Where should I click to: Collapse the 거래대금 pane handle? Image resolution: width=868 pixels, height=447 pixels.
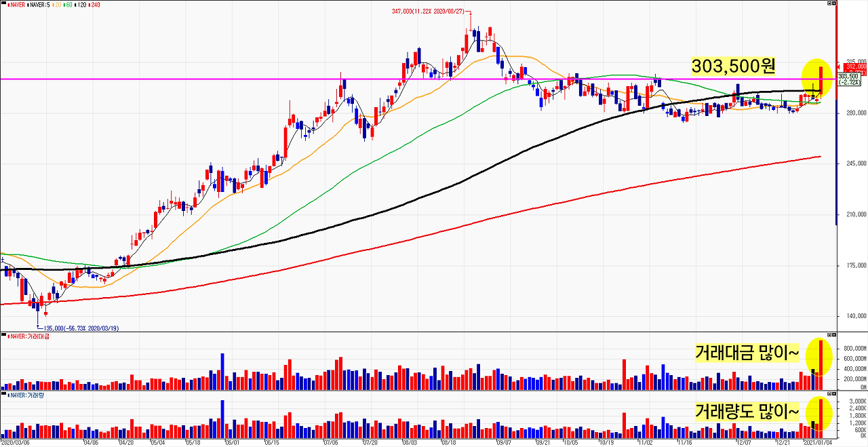click(3, 336)
